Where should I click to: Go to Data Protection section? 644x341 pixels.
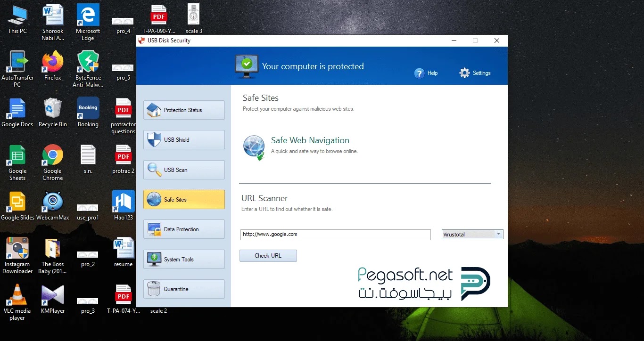click(184, 229)
